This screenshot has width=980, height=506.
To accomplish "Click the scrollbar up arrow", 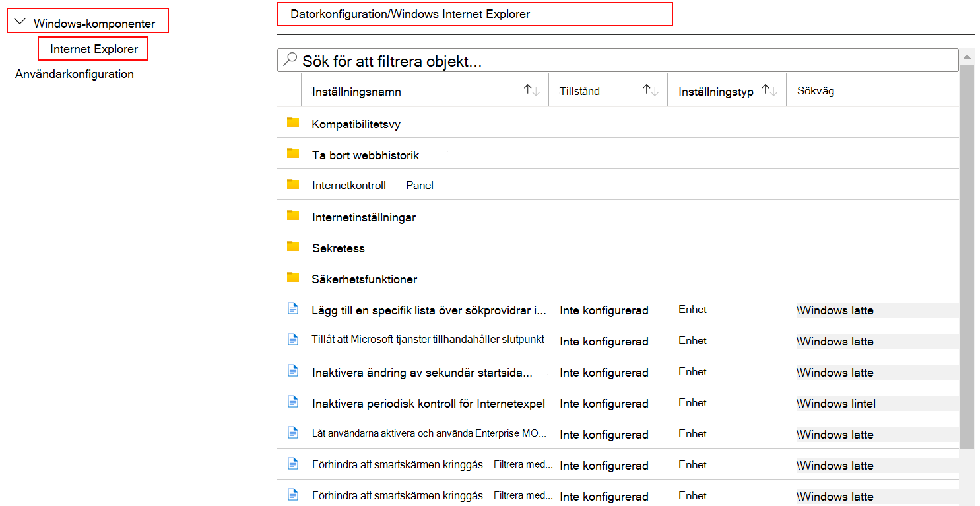I will pos(967,56).
